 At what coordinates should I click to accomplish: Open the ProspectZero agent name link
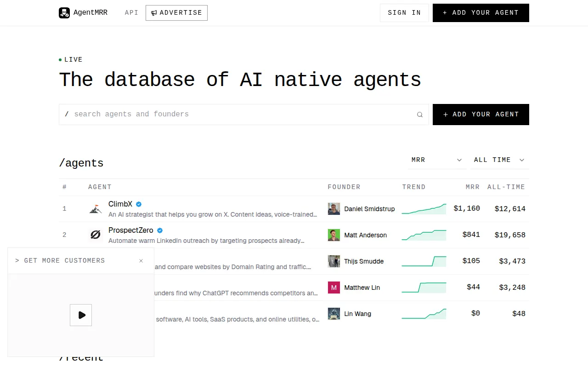pyautogui.click(x=131, y=230)
